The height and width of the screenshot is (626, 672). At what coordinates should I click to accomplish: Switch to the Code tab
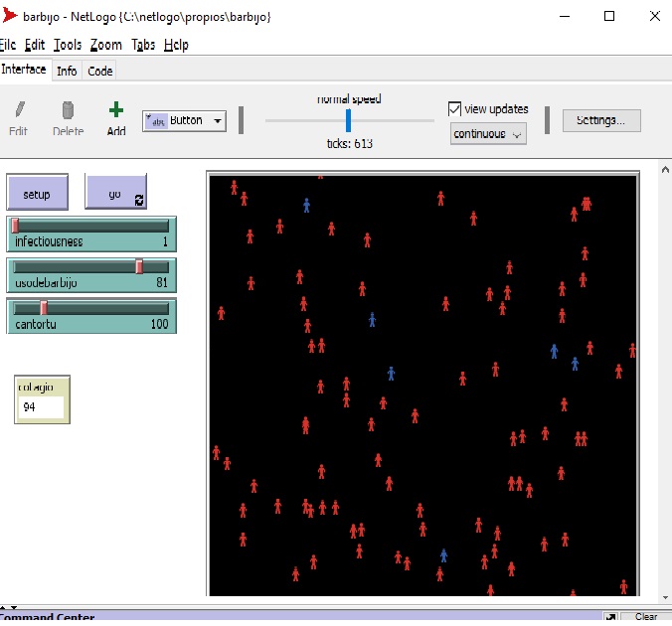[99, 71]
